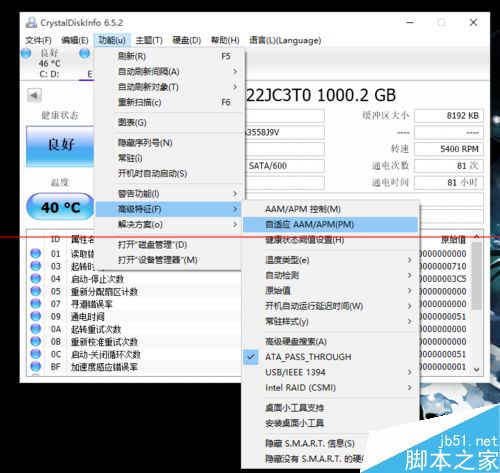500x473 pixels.
Task: Open the 文件(F) menu
Action: (38, 40)
